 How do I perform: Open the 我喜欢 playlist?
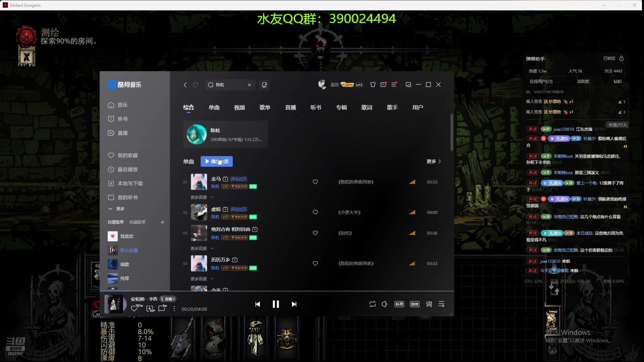121,236
